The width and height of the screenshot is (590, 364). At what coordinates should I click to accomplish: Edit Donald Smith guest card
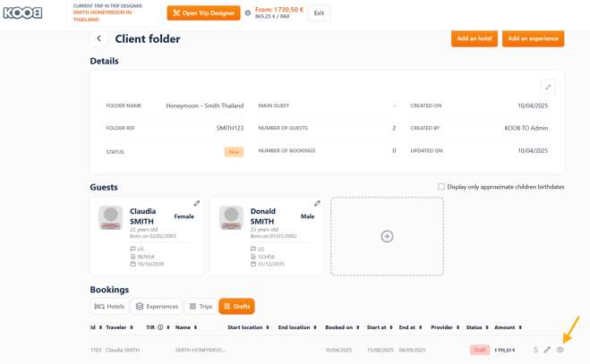[317, 204]
